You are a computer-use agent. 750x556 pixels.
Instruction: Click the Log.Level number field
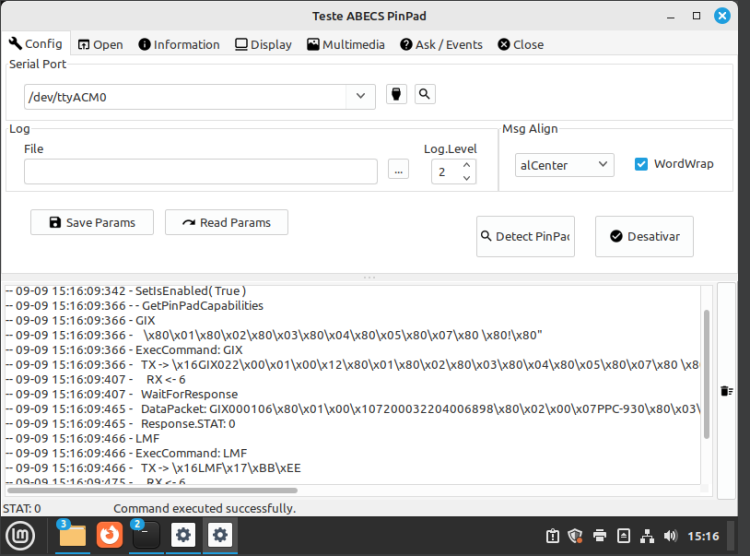446,172
